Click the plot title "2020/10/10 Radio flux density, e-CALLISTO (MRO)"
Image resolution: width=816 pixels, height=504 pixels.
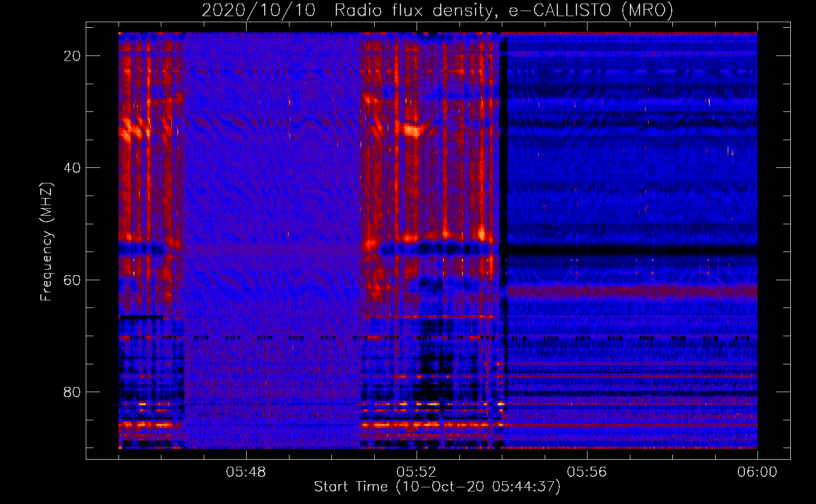pos(437,10)
